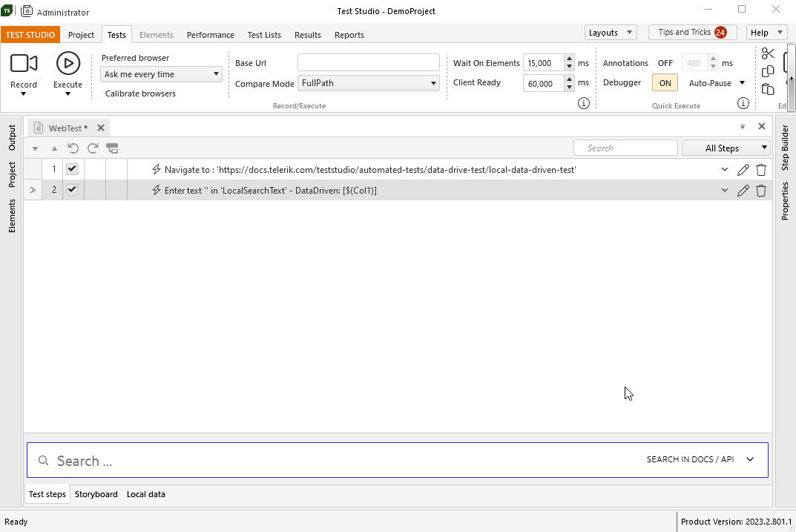Open the Elements side panel
This screenshot has width=796, height=532.
(x=12, y=216)
